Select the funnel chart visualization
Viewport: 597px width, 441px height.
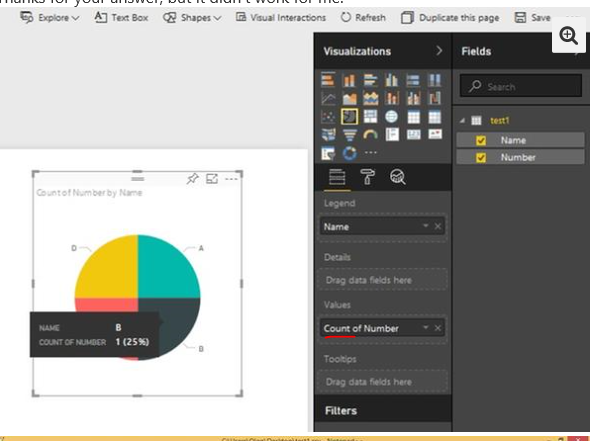click(349, 134)
